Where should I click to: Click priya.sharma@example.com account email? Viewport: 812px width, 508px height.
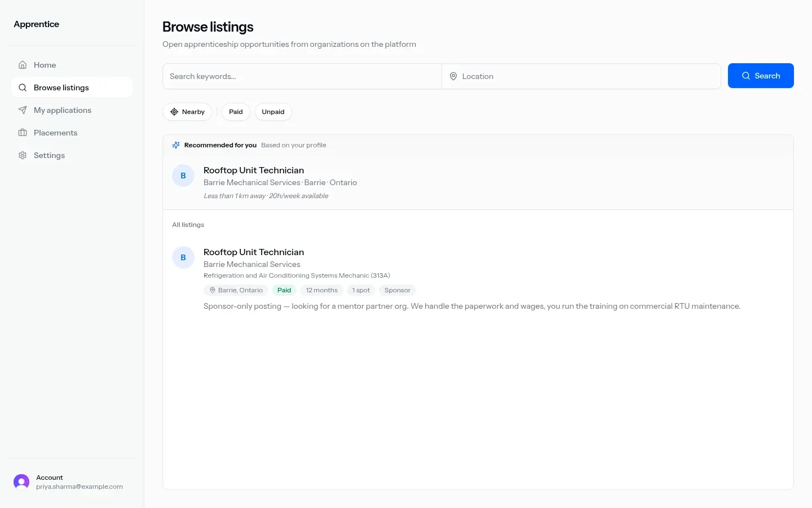pos(80,487)
